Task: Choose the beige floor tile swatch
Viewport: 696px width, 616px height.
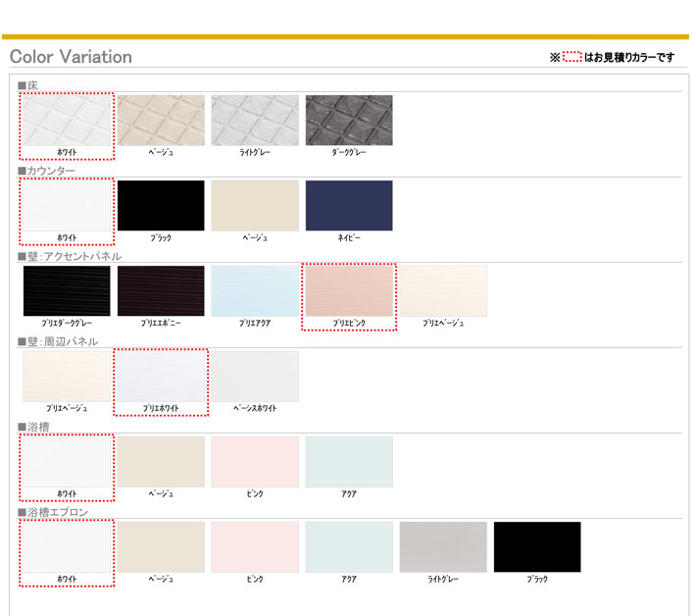Action: (161, 121)
